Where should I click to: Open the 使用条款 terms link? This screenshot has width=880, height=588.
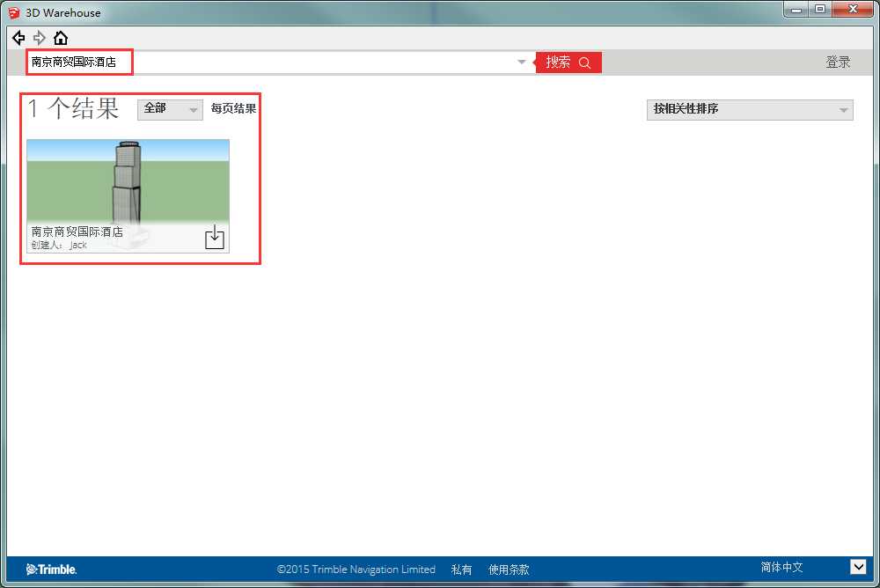509,570
